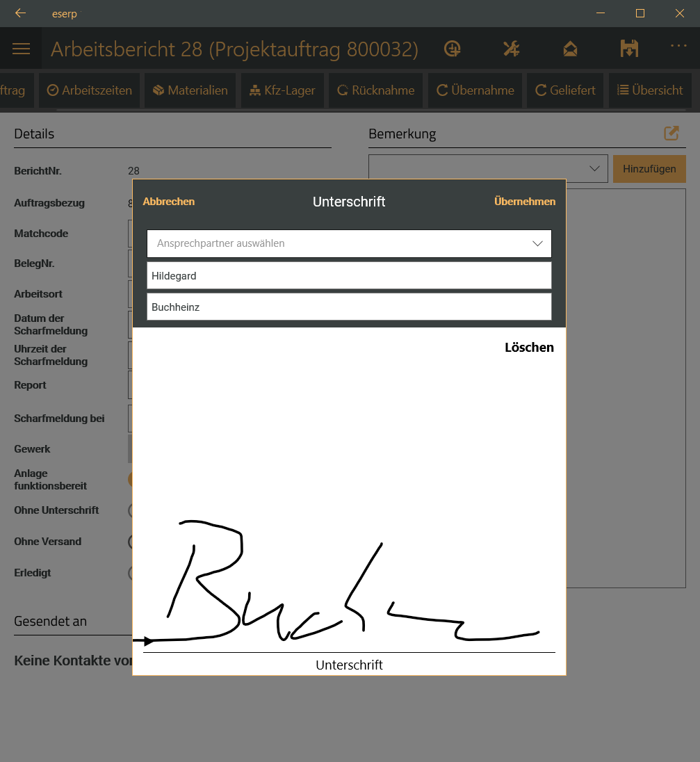The width and height of the screenshot is (700, 762).
Task: Click the save disk icon in header
Action: click(x=629, y=49)
